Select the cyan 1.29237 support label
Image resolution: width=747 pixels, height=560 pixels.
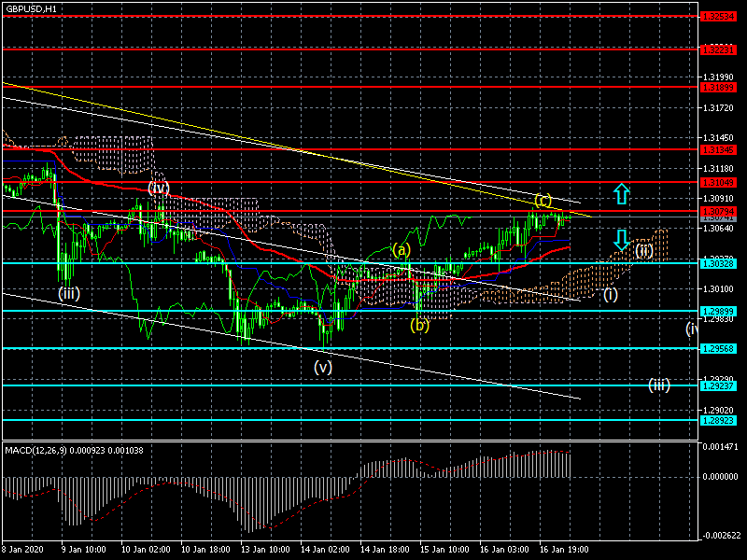(x=718, y=385)
